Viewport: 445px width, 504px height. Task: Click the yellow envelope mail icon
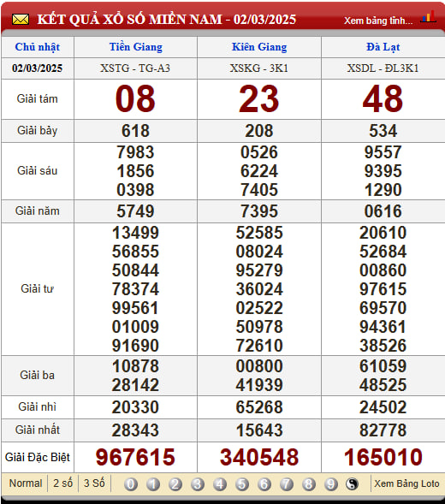21,20
